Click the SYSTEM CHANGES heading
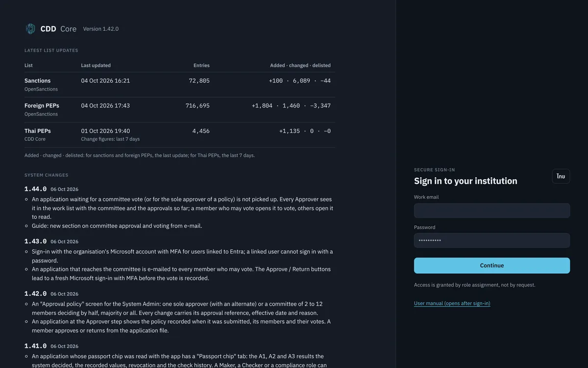Viewport: 588px width, 368px height. coord(47,175)
